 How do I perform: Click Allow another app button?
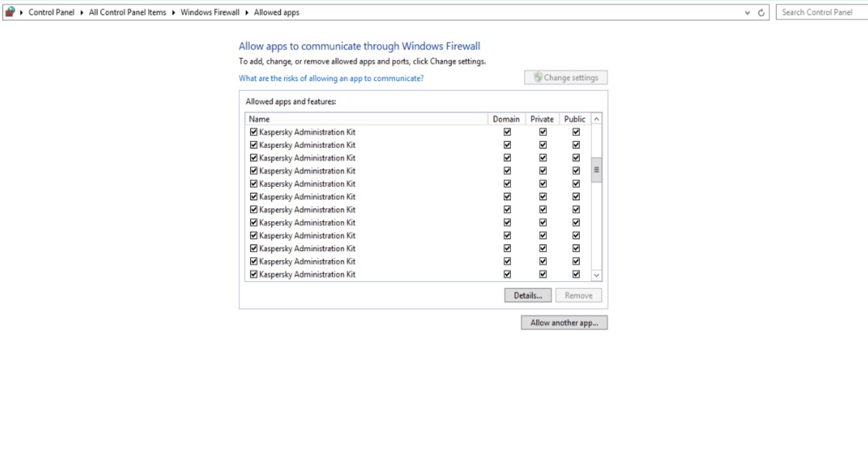[564, 323]
